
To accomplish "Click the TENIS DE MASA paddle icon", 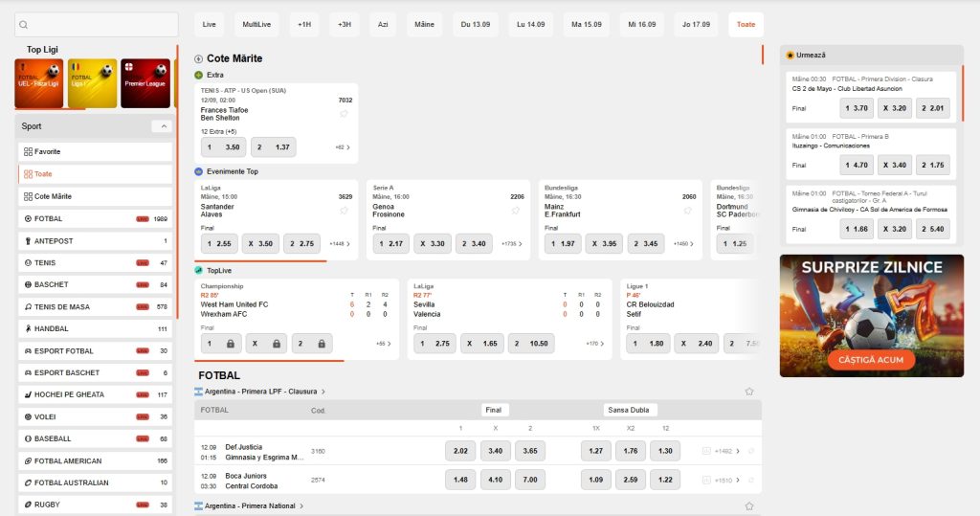I will (x=28, y=306).
